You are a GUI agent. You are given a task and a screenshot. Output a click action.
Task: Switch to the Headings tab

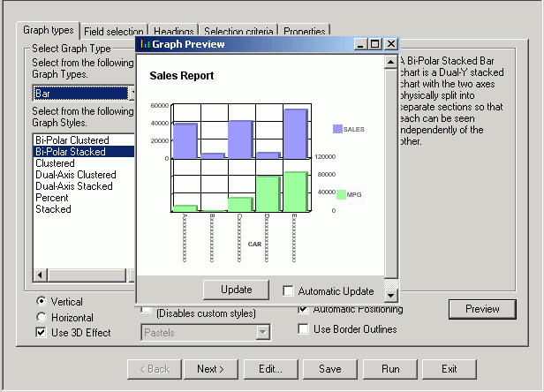coord(173,32)
